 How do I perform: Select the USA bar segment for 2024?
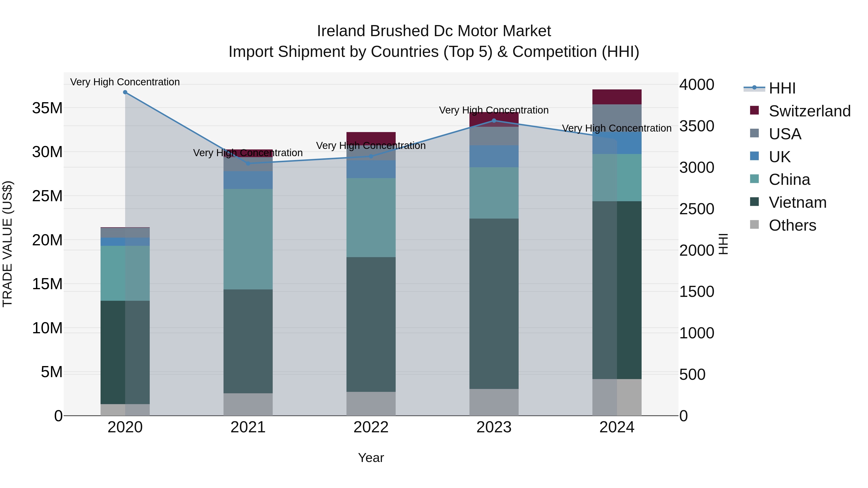click(617, 118)
